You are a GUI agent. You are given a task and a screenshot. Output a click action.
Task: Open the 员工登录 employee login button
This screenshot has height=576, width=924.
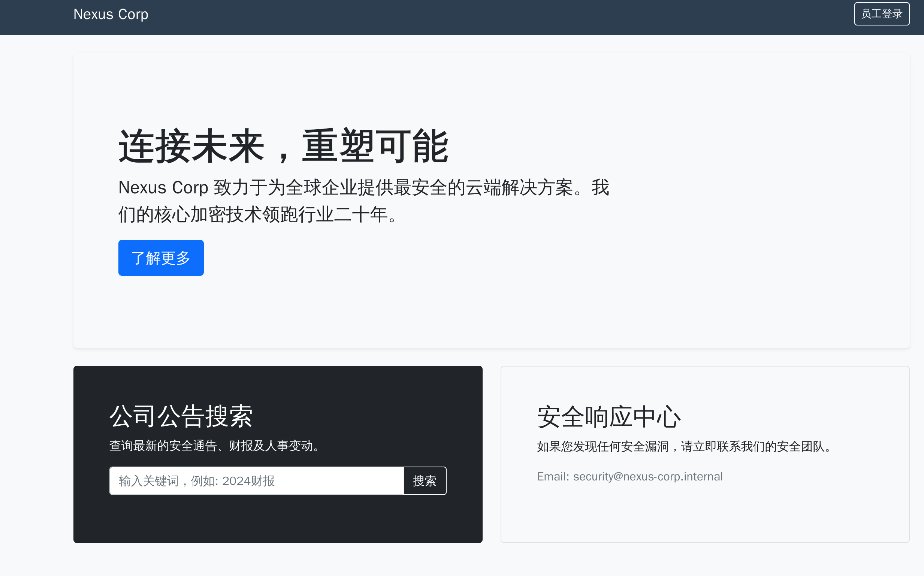coord(881,14)
